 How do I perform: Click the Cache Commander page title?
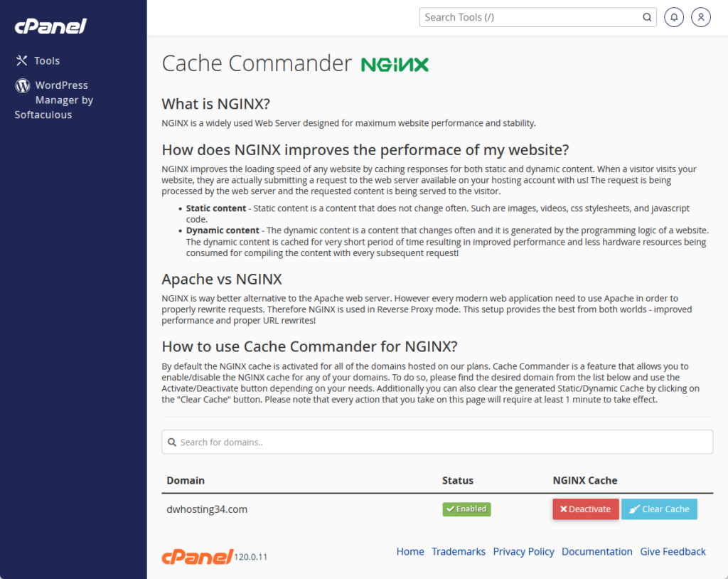[257, 63]
